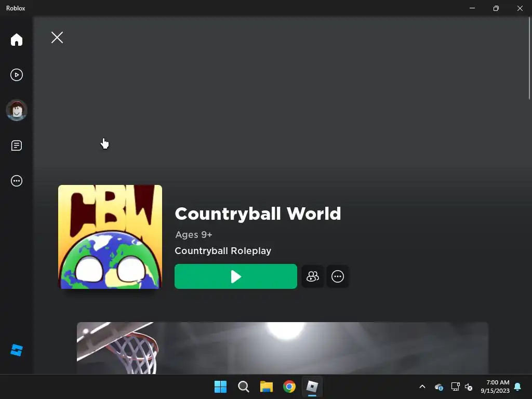Click the muted volume tray icon
This screenshot has width=532, height=399.
469,387
